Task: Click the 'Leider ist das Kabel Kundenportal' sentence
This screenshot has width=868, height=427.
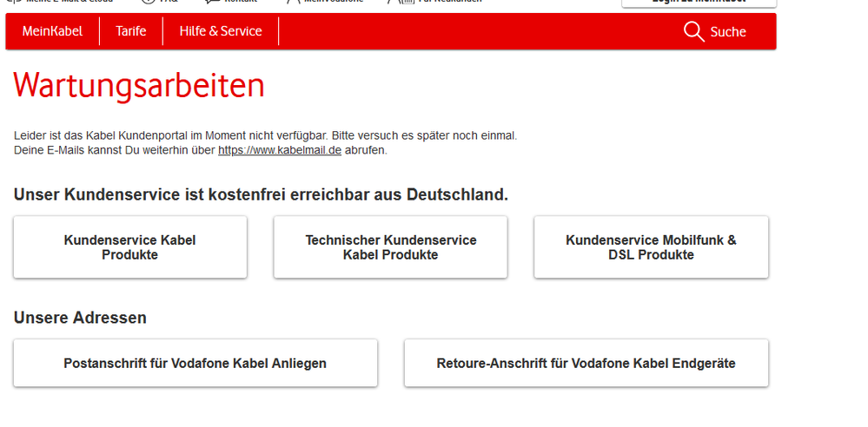Action: coord(265,135)
